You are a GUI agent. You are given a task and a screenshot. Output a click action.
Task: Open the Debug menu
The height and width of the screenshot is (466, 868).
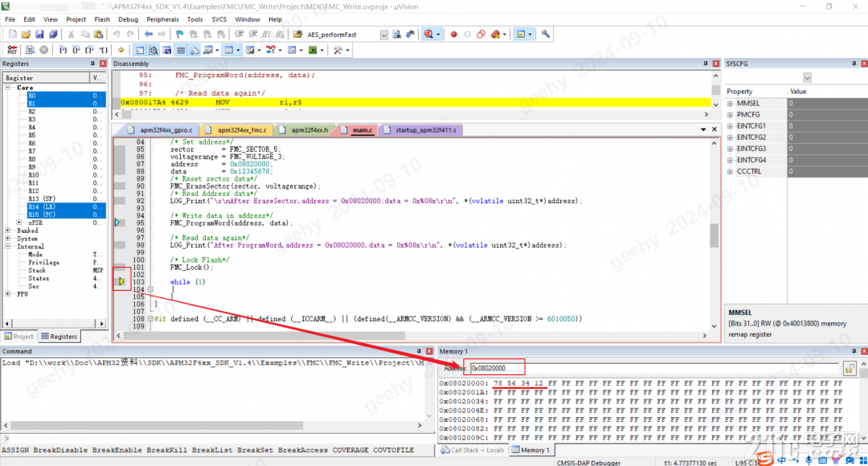pos(128,19)
